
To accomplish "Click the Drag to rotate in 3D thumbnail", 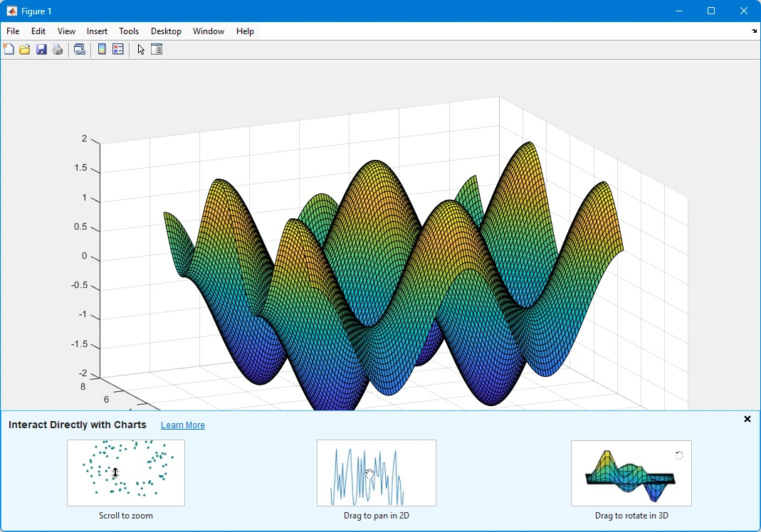I will click(631, 473).
